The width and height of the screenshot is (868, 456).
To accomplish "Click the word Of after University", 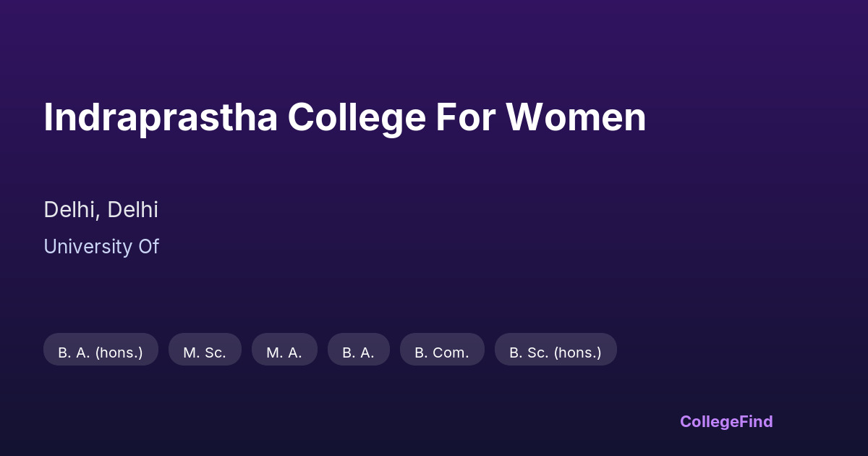I will [148, 247].
